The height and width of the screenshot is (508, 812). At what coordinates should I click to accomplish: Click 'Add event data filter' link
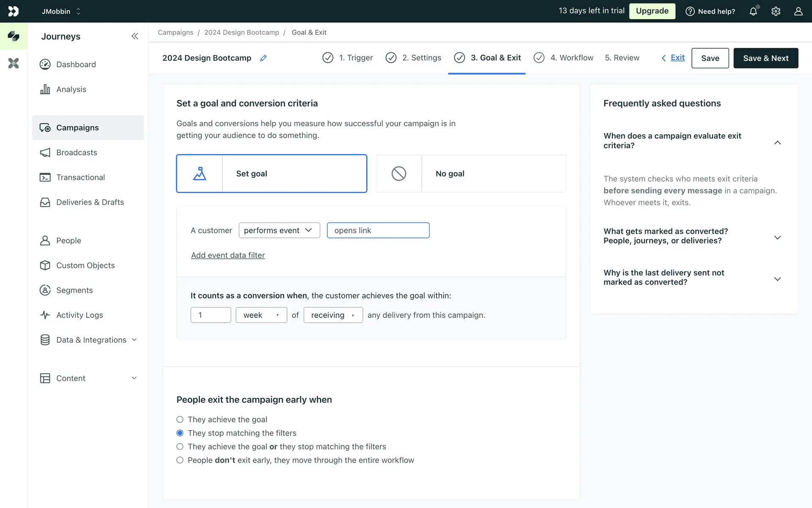click(x=228, y=255)
